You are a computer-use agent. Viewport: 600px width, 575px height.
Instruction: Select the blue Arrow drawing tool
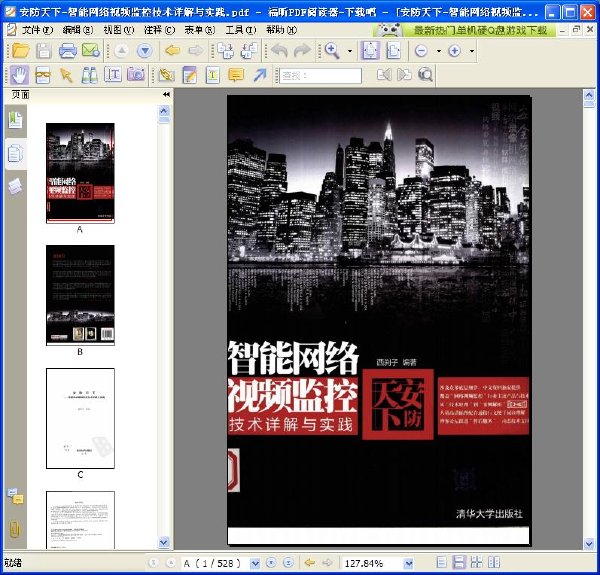coord(260,75)
